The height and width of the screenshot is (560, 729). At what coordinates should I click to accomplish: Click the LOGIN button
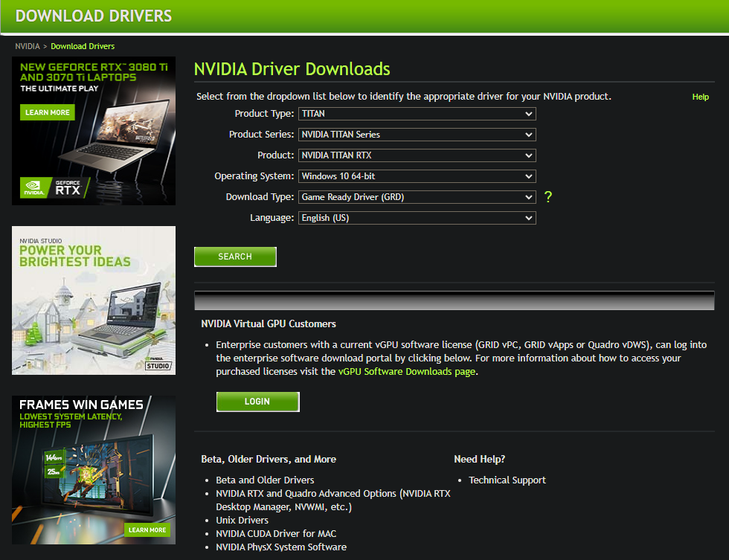pos(257,402)
